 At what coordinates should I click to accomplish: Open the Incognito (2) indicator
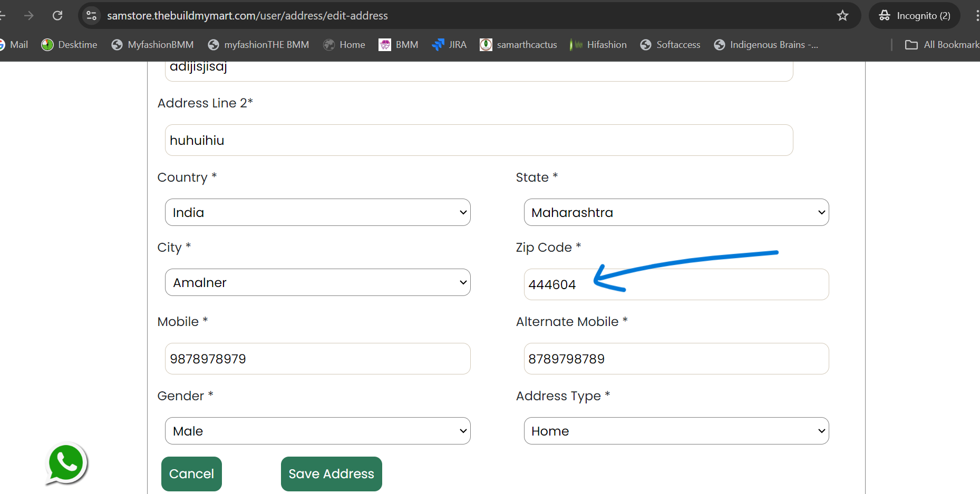click(x=915, y=15)
